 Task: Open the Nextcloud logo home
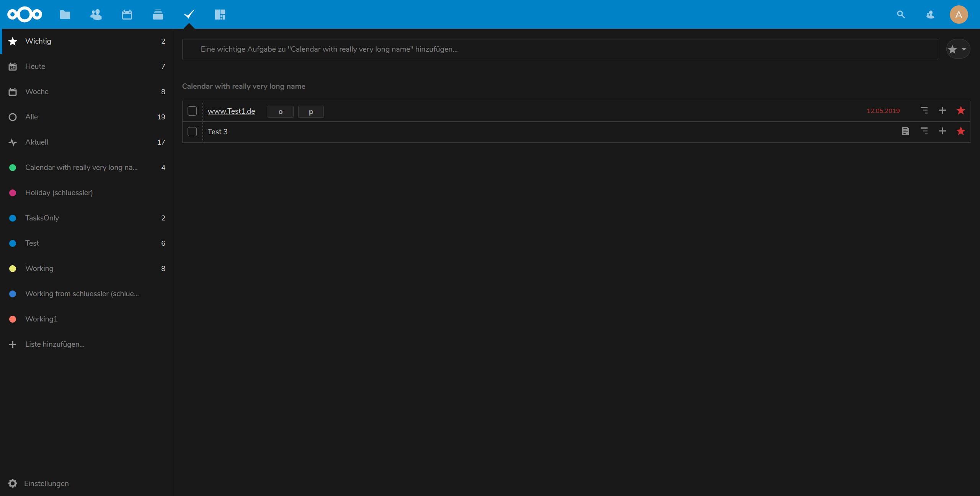(x=25, y=15)
